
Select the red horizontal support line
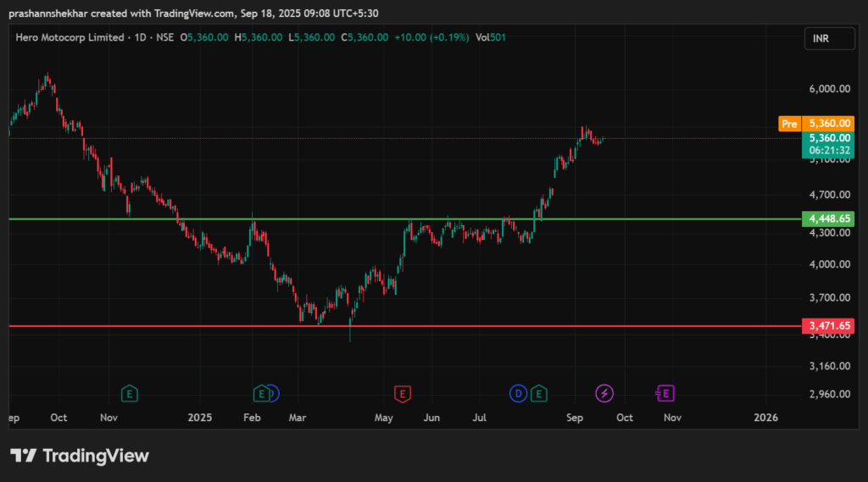click(509, 325)
